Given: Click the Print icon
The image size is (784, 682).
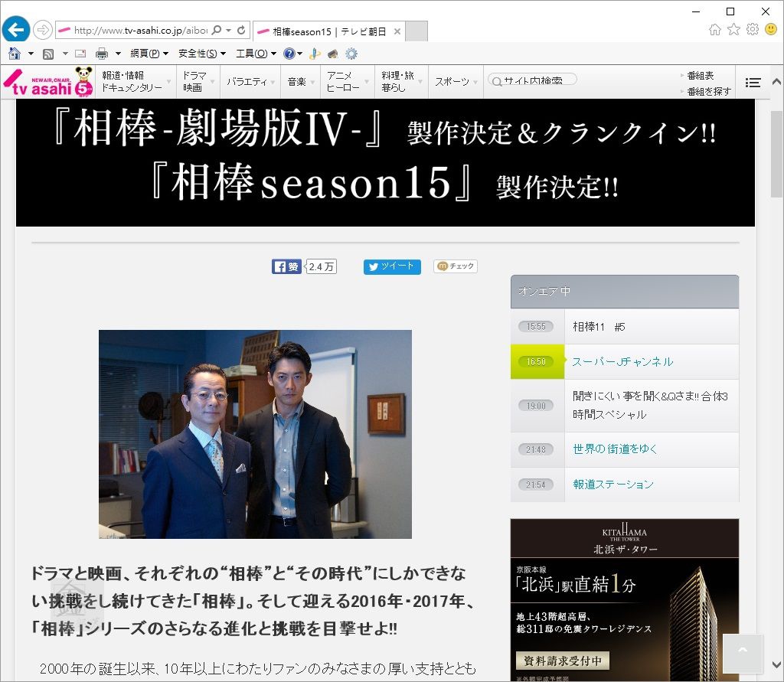Looking at the screenshot, I should (x=102, y=54).
